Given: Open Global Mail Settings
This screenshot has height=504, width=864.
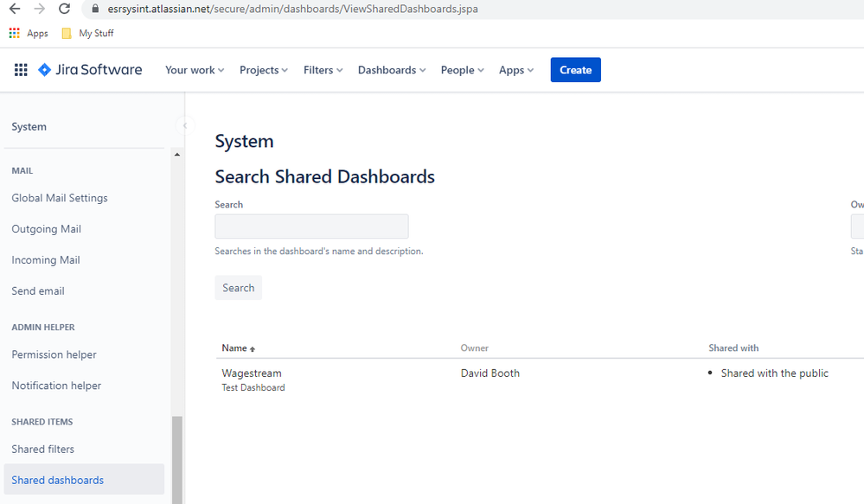Looking at the screenshot, I should pos(60,198).
